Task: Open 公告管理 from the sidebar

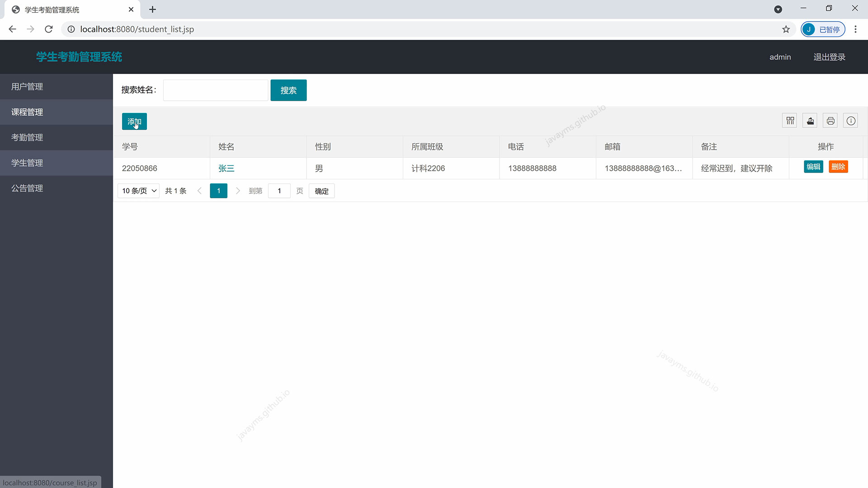Action: [x=27, y=188]
